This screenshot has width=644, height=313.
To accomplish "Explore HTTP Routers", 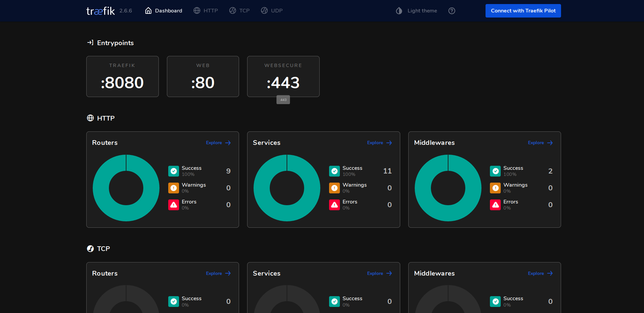I will click(218, 143).
